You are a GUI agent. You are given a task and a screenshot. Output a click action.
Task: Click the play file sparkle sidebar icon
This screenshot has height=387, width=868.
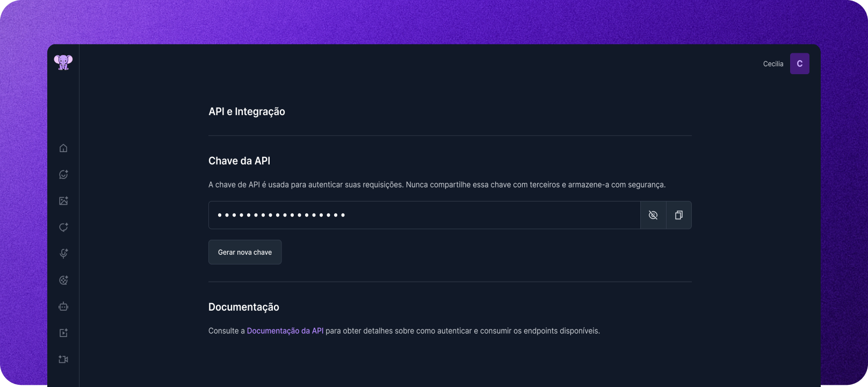coord(63,333)
